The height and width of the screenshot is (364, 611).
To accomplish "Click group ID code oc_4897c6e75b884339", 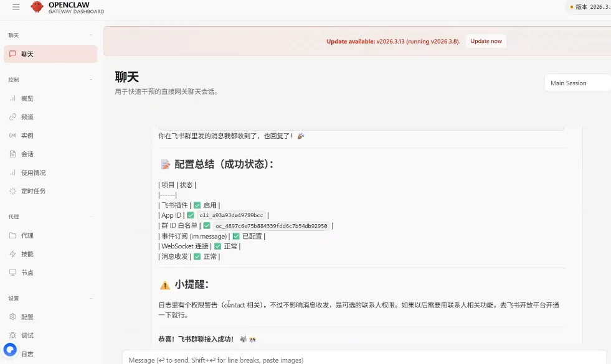I will pos(271,226).
